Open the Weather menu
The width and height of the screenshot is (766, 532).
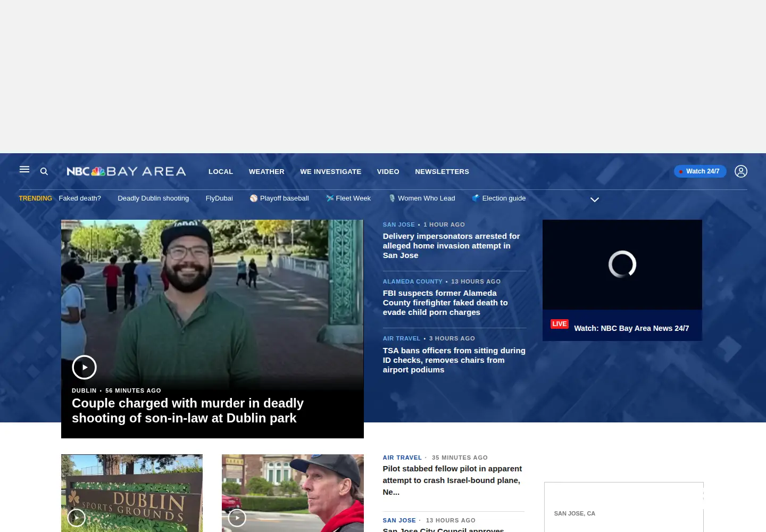point(267,171)
